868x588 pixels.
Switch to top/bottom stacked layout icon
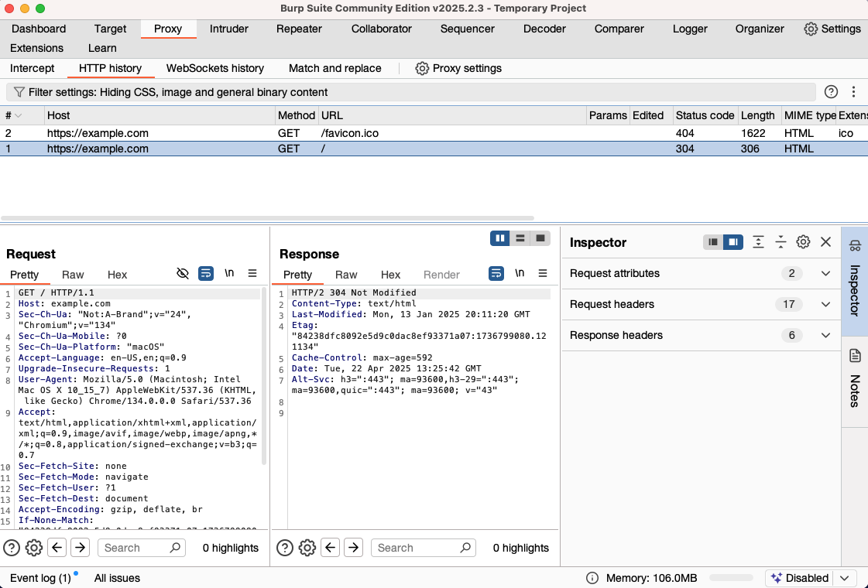pyautogui.click(x=520, y=238)
